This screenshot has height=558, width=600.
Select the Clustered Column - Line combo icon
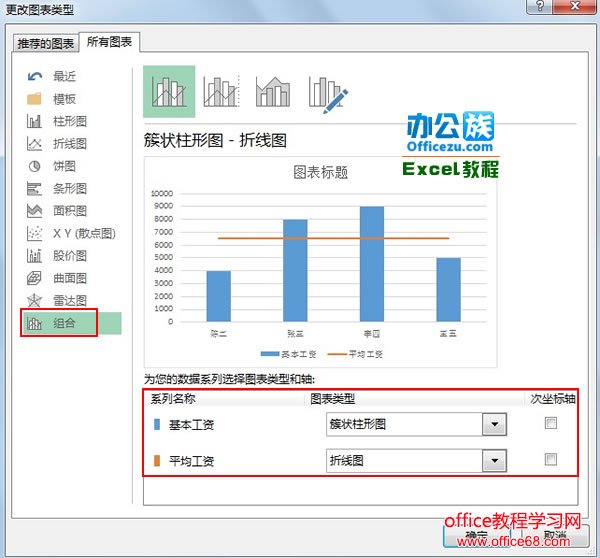pyautogui.click(x=169, y=91)
